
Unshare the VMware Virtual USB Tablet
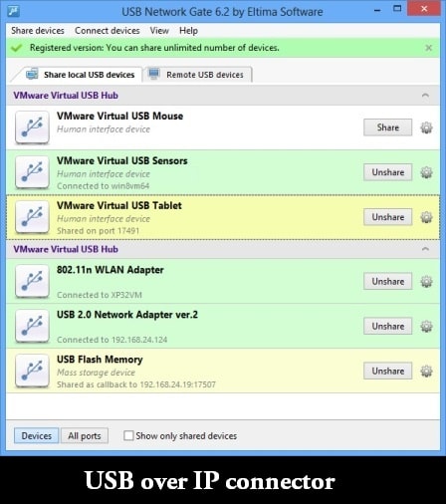[387, 217]
